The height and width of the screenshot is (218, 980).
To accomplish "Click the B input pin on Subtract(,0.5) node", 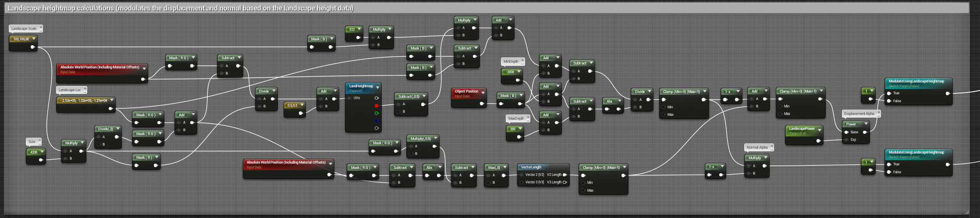I will click(x=399, y=111).
